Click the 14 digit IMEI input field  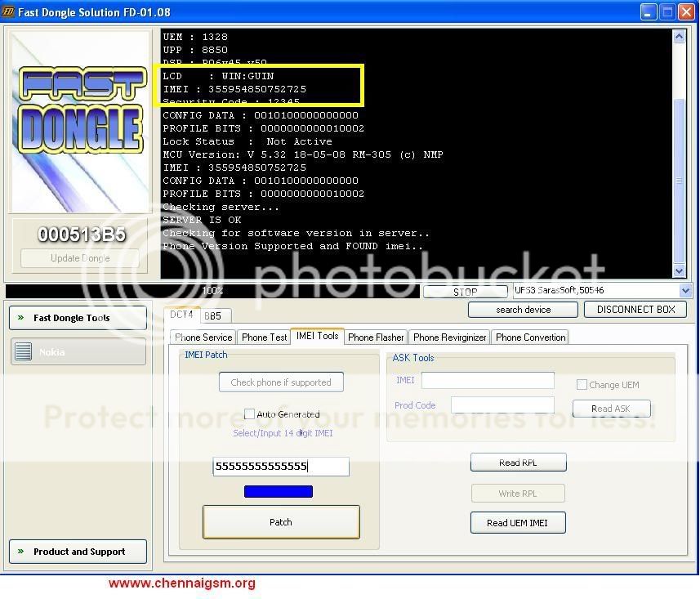[281, 467]
